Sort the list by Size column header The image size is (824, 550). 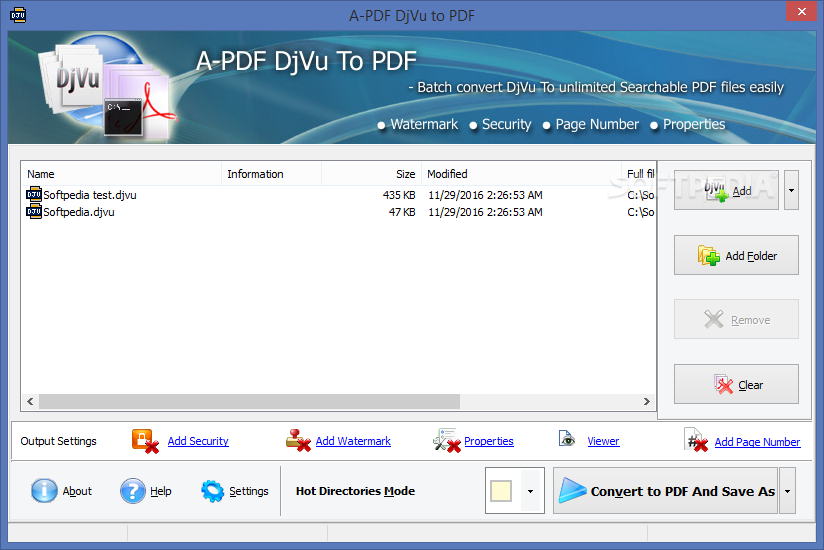click(x=372, y=174)
